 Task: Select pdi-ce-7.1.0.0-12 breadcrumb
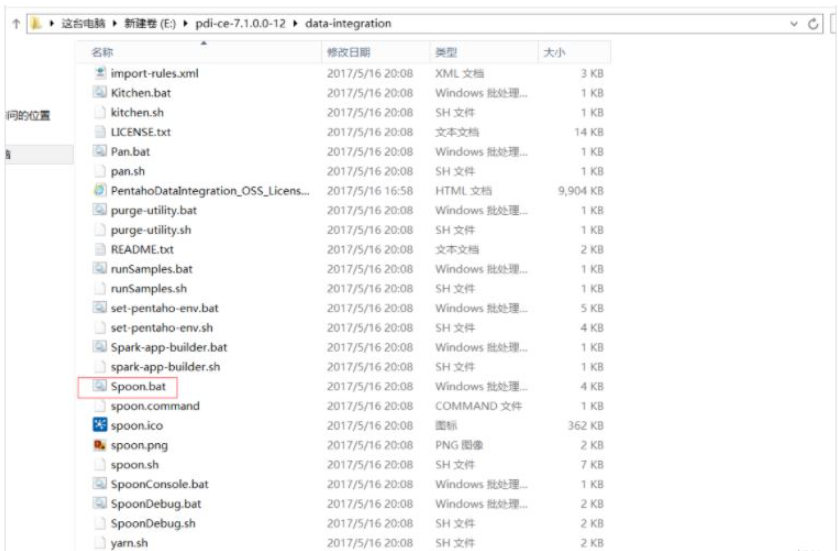tap(240, 24)
